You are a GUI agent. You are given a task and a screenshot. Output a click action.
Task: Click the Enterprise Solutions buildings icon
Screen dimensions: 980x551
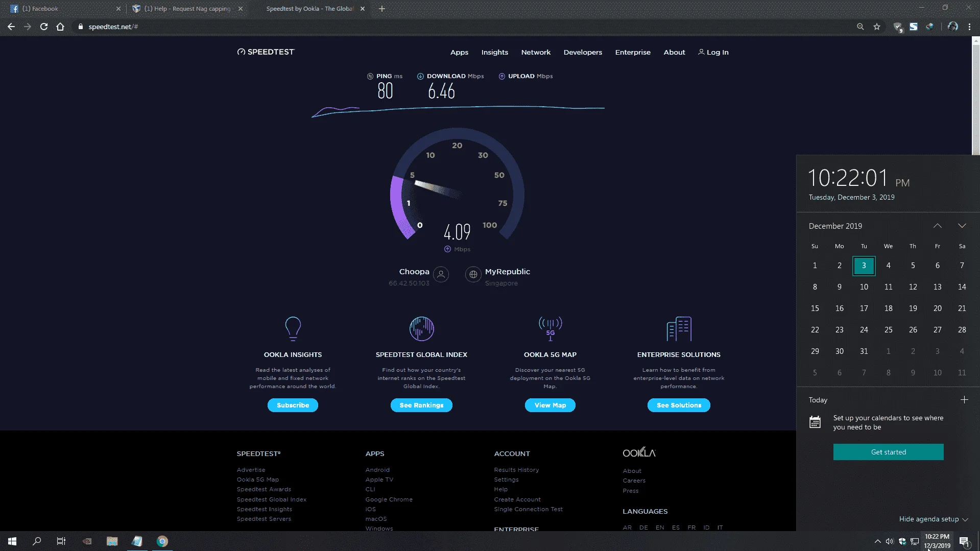679,328
